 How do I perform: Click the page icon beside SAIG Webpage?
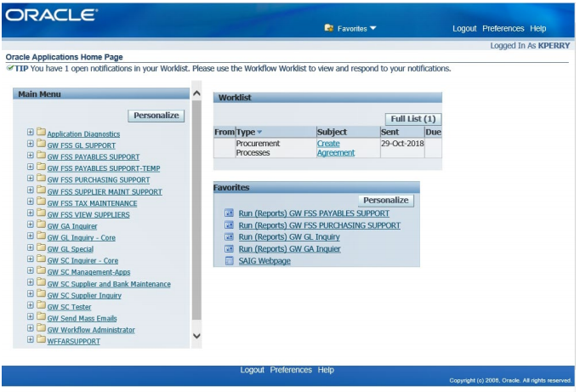tap(230, 261)
